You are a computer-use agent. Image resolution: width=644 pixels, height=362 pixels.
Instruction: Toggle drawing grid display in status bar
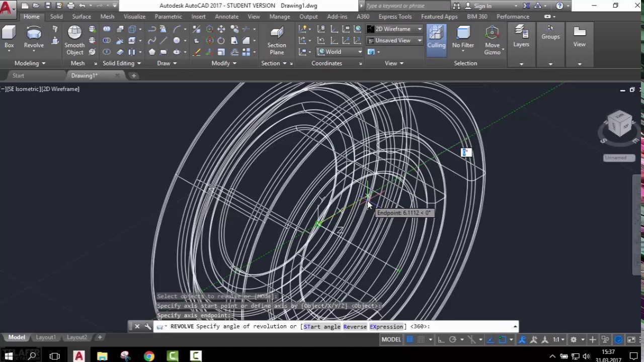[x=410, y=339]
